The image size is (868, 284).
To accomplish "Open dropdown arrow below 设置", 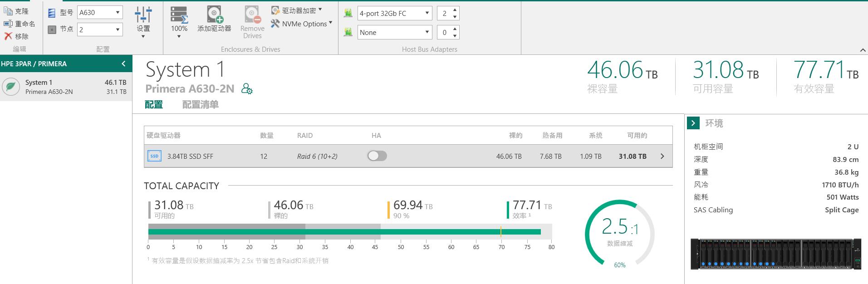I will (143, 37).
